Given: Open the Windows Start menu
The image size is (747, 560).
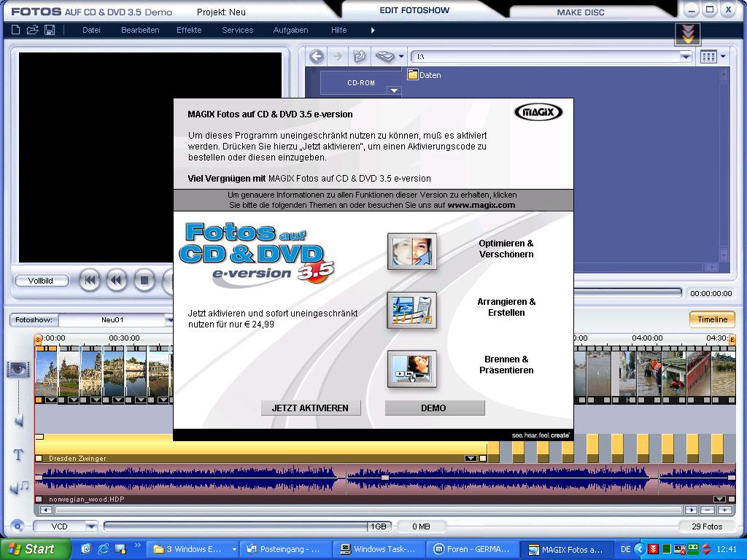Looking at the screenshot, I should pos(34,549).
